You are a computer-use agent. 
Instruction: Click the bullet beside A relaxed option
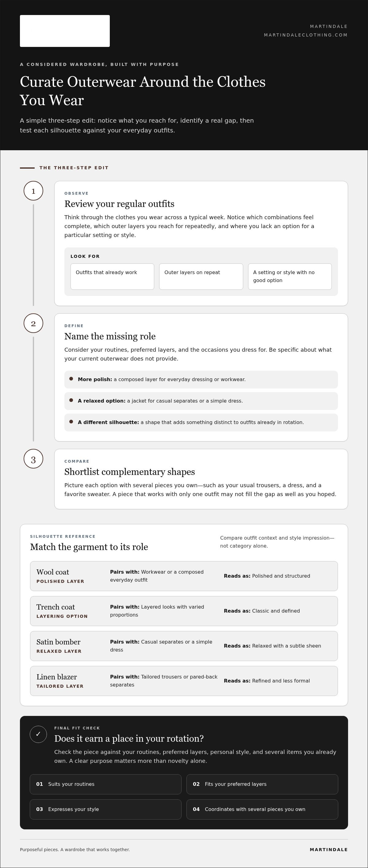point(71,400)
